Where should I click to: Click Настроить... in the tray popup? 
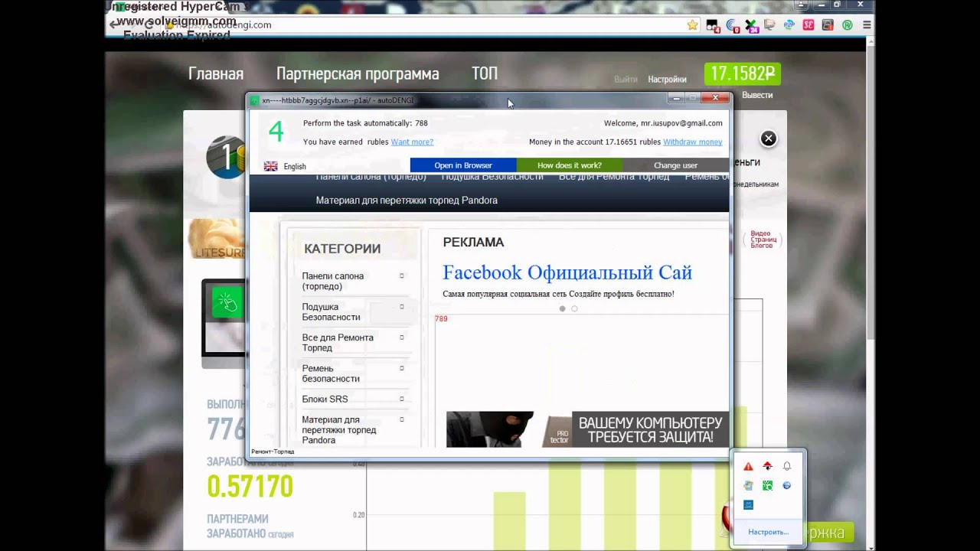pyautogui.click(x=768, y=532)
